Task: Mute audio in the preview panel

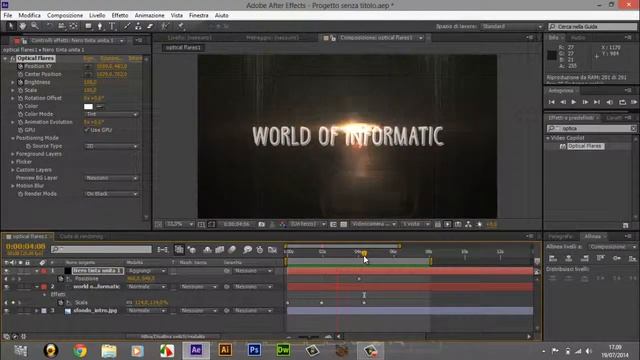Action: point(609,102)
